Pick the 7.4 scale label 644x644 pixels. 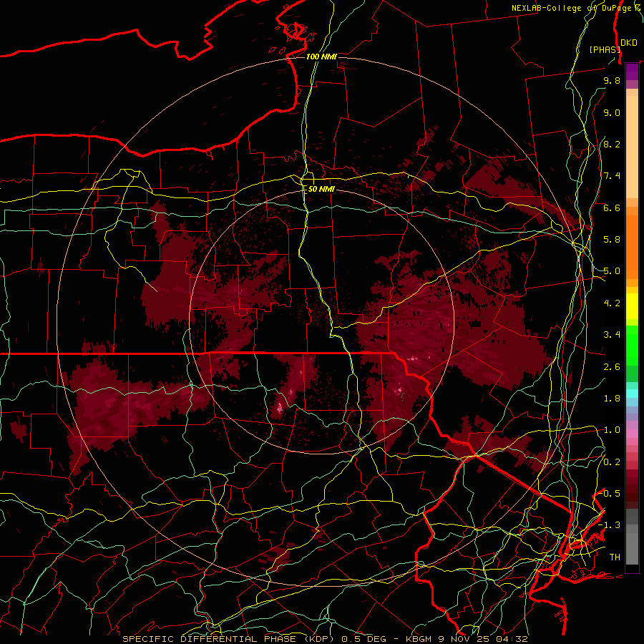(612, 176)
